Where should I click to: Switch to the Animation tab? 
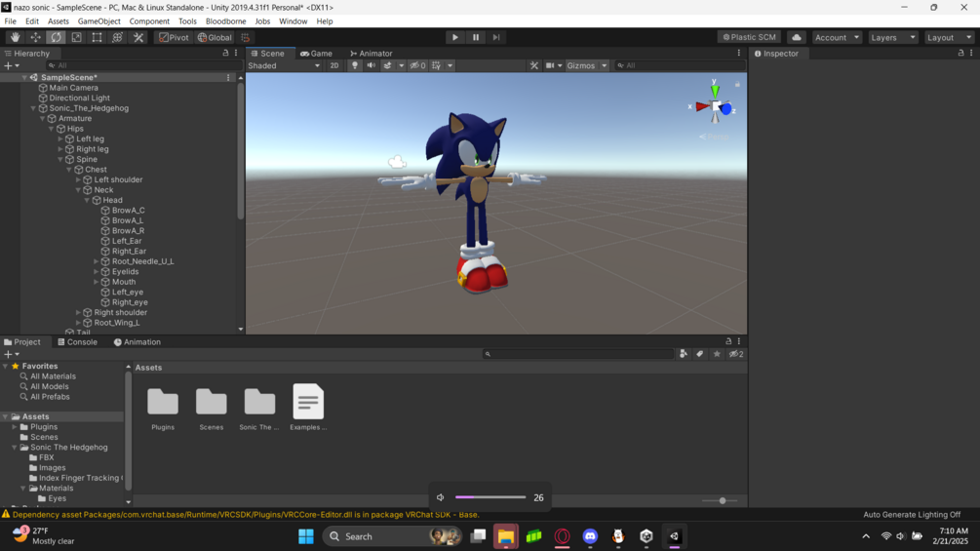point(137,342)
